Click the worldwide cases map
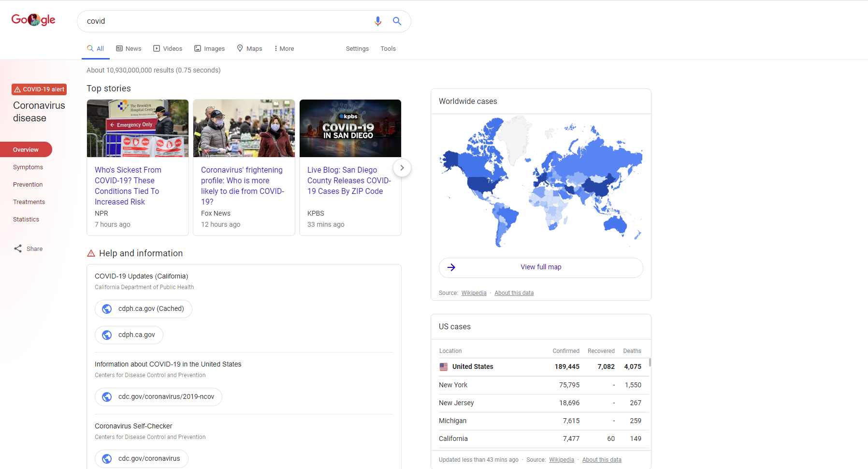Viewport: 868px width, 469px height. coord(541,183)
